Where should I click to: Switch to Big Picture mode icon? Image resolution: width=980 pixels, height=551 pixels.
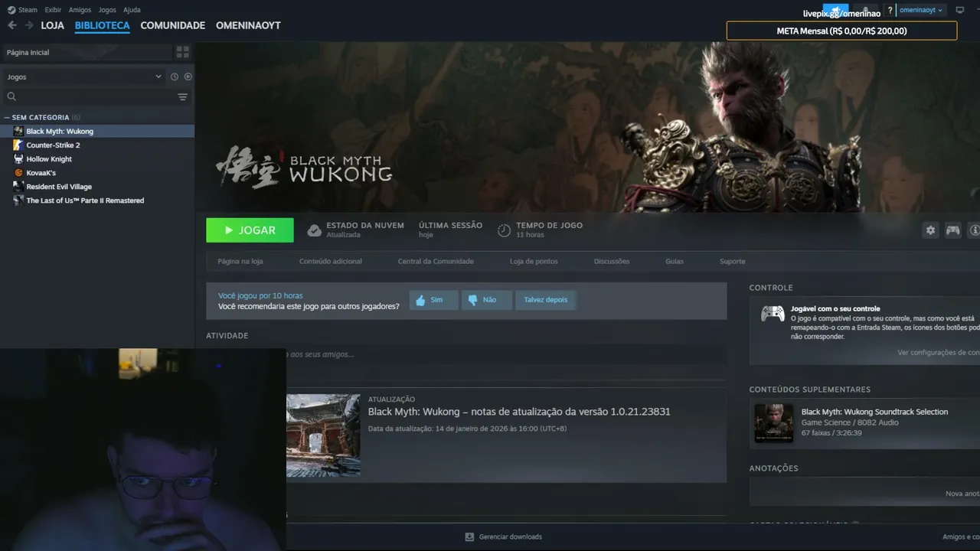tap(959, 10)
